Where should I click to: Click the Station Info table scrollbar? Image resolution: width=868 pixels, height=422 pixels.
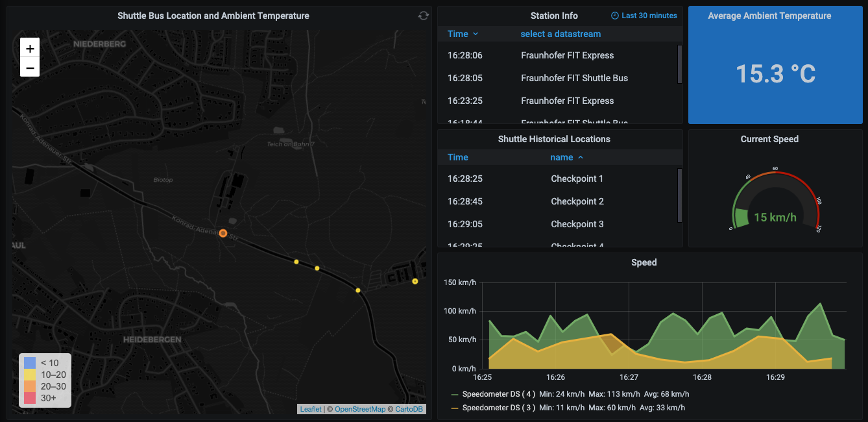pos(679,64)
